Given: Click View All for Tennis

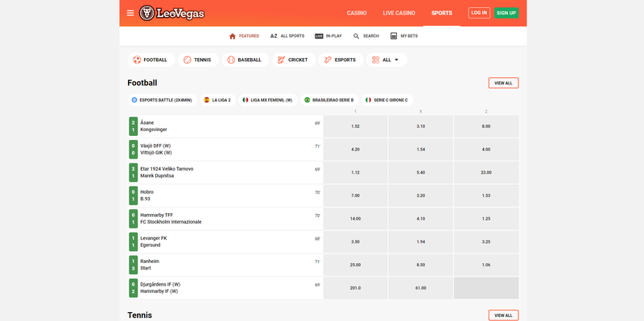Looking at the screenshot, I should [504, 315].
